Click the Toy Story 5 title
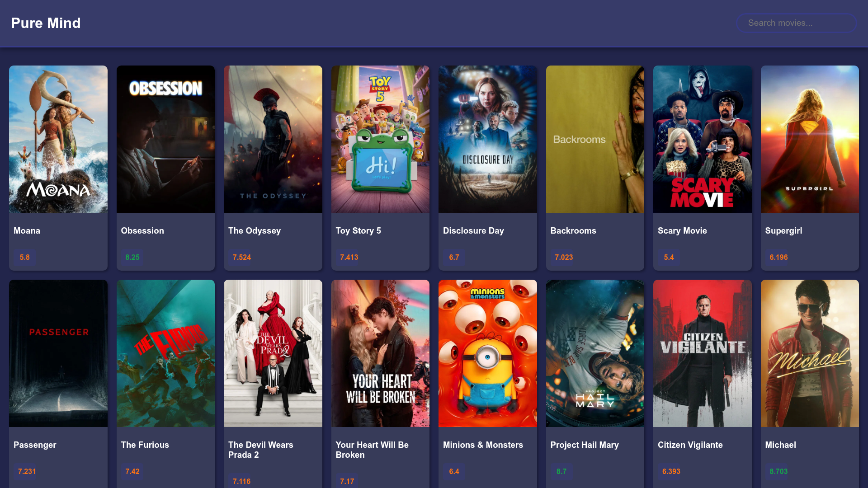Image resolution: width=868 pixels, height=488 pixels. tap(359, 230)
